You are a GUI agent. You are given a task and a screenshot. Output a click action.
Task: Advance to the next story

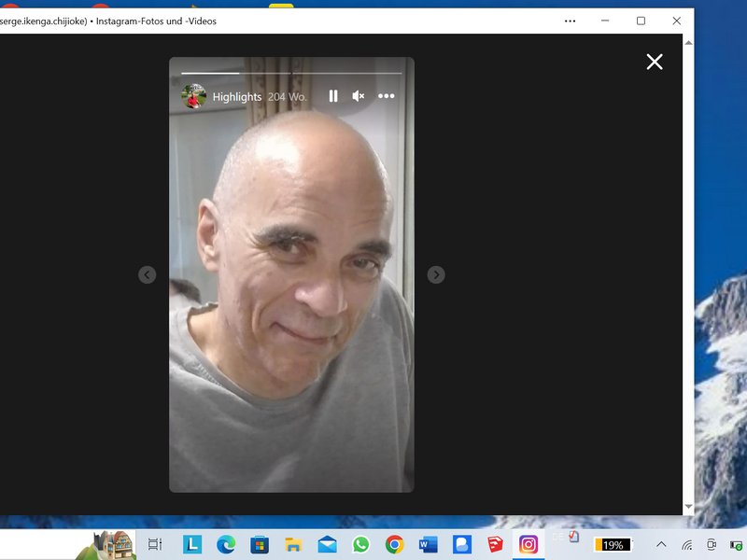pos(436,274)
